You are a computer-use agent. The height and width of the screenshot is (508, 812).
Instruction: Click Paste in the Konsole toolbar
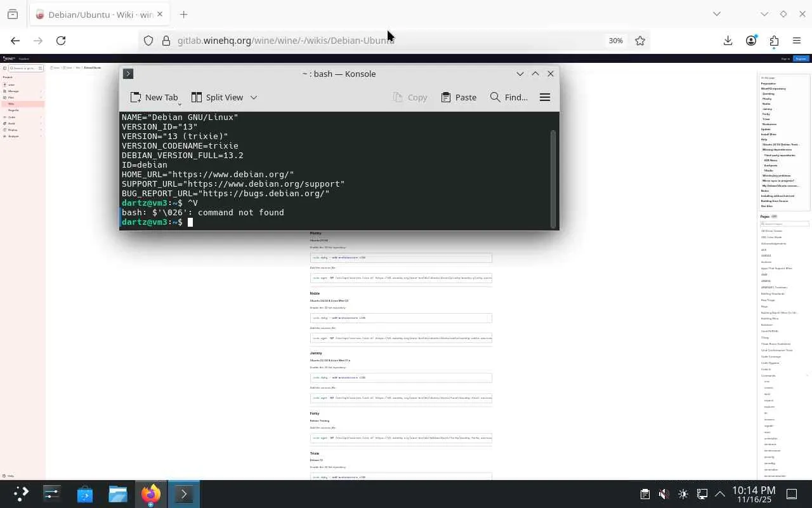[x=459, y=97]
